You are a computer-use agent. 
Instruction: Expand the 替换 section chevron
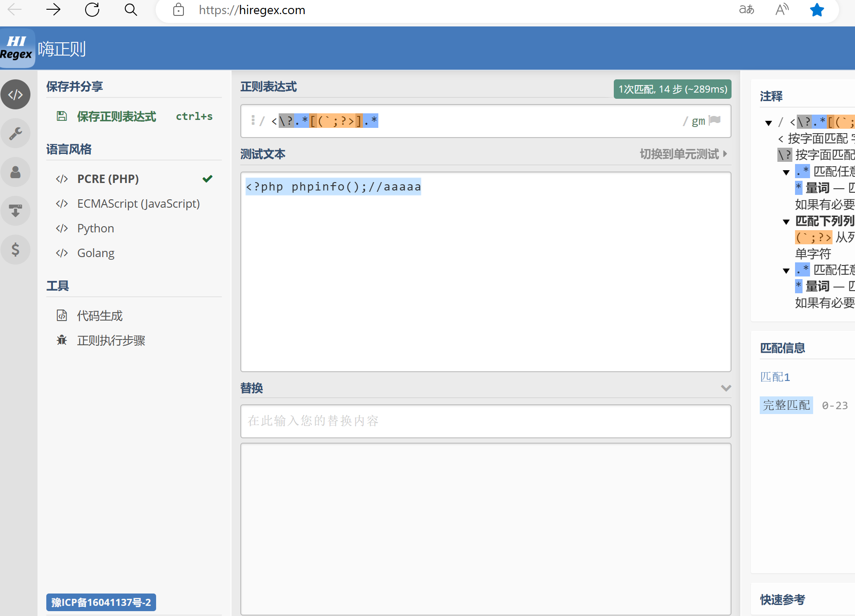[x=726, y=388]
